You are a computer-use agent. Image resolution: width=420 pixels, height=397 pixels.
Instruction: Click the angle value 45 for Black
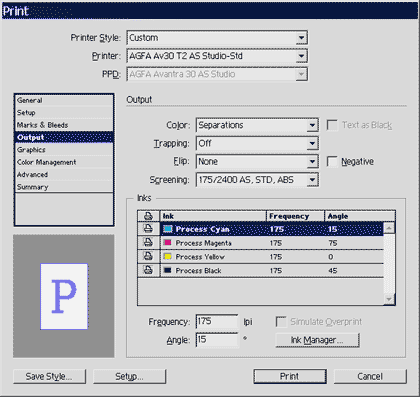click(333, 270)
